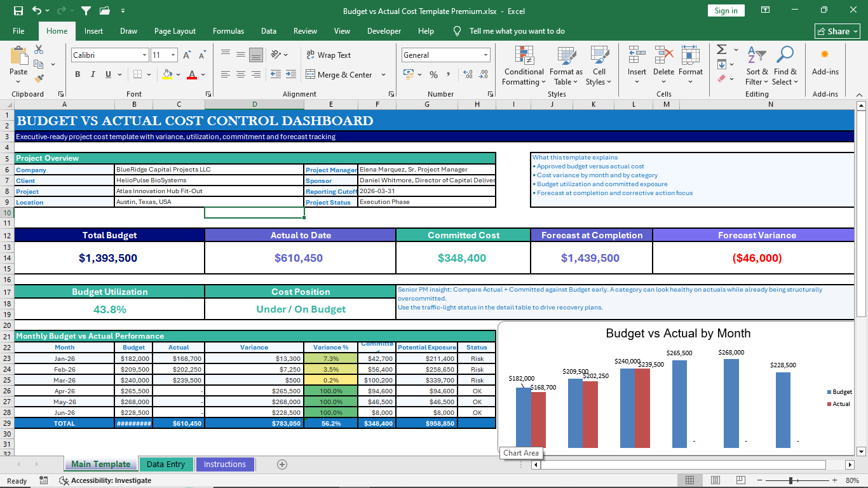Toggle italic formatting
This screenshot has height=488, width=868.
tap(93, 74)
